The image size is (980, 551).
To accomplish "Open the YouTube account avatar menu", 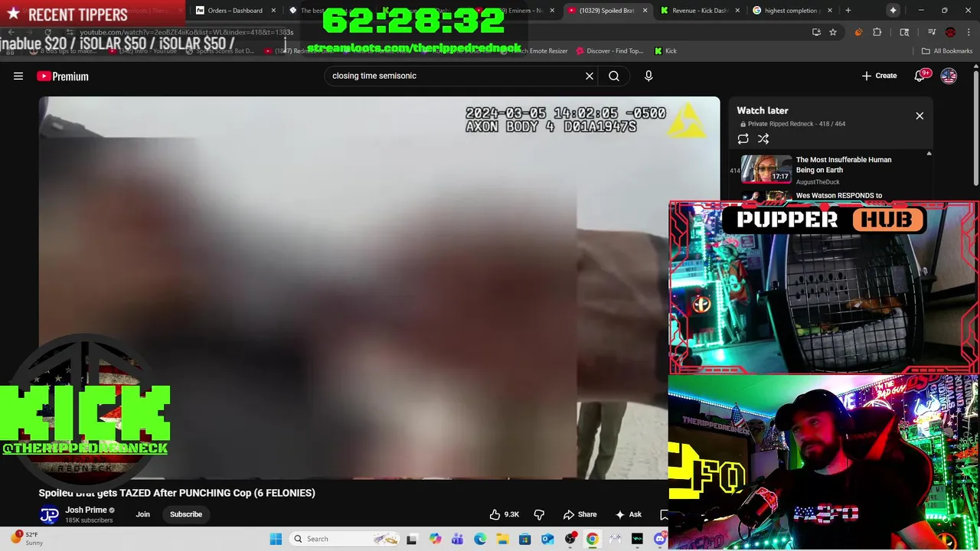I will tap(949, 76).
